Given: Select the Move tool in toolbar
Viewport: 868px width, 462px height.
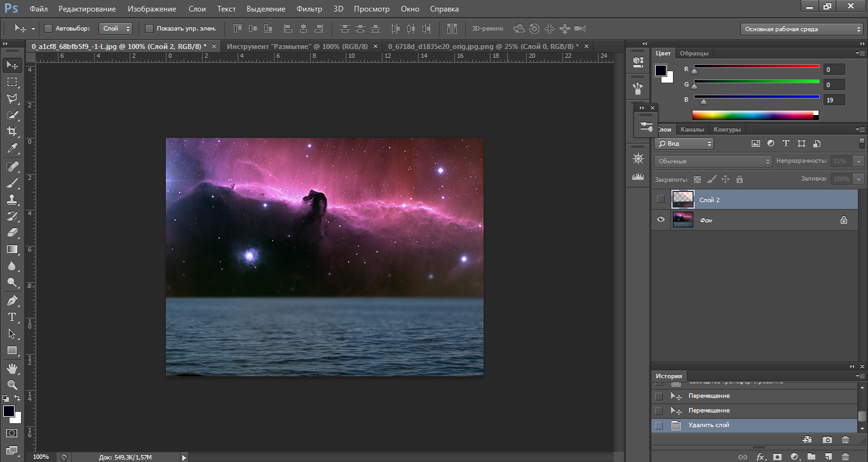Looking at the screenshot, I should pos(12,65).
